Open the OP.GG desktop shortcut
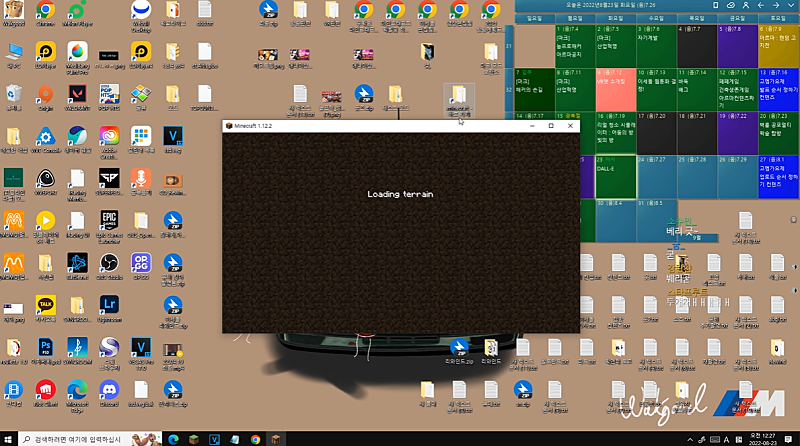 coord(141,267)
